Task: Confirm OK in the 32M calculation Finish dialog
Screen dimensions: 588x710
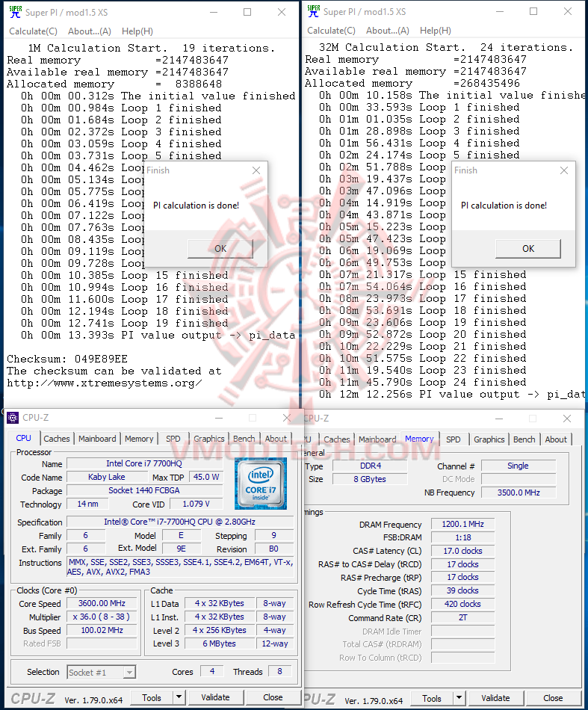Action: tap(528, 249)
